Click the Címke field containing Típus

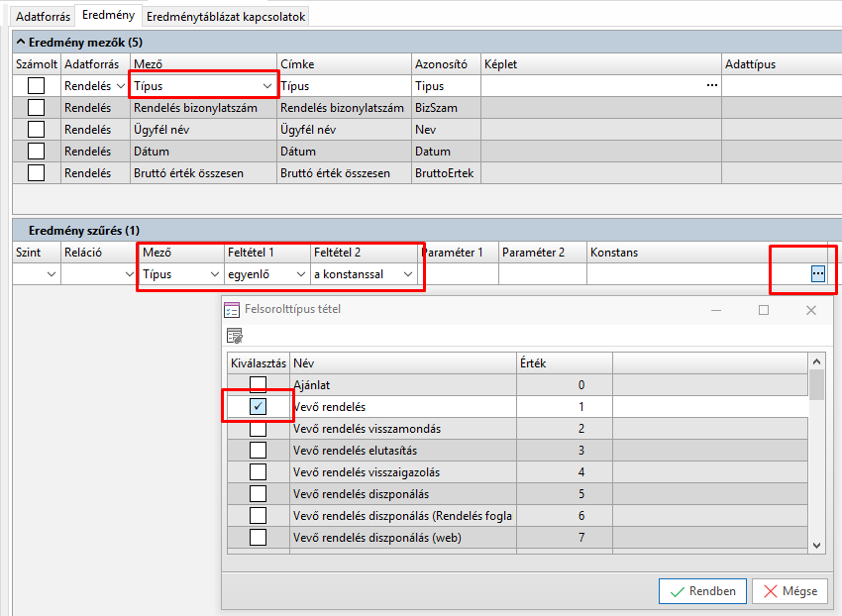[344, 86]
